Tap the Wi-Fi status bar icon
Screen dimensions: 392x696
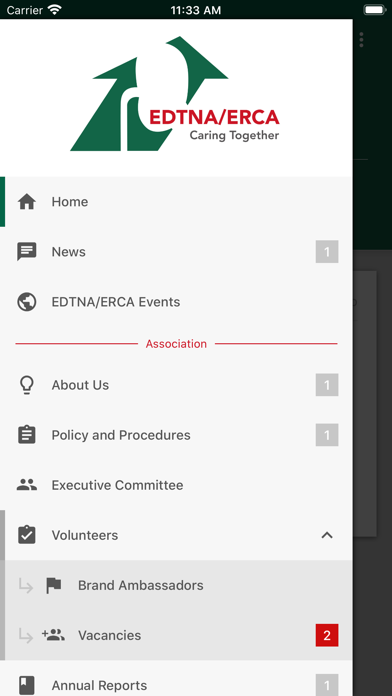click(55, 10)
